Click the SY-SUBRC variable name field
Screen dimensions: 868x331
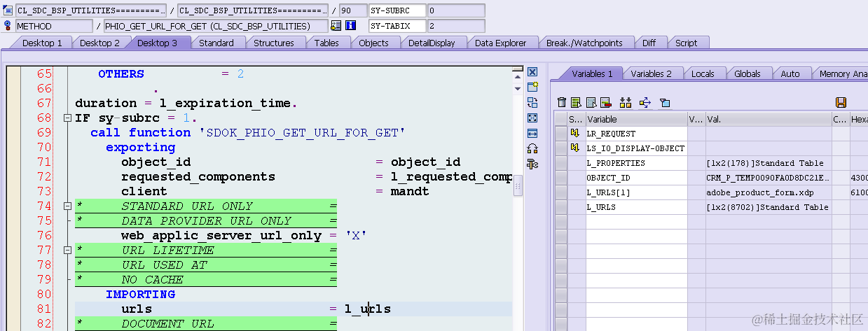(x=397, y=10)
